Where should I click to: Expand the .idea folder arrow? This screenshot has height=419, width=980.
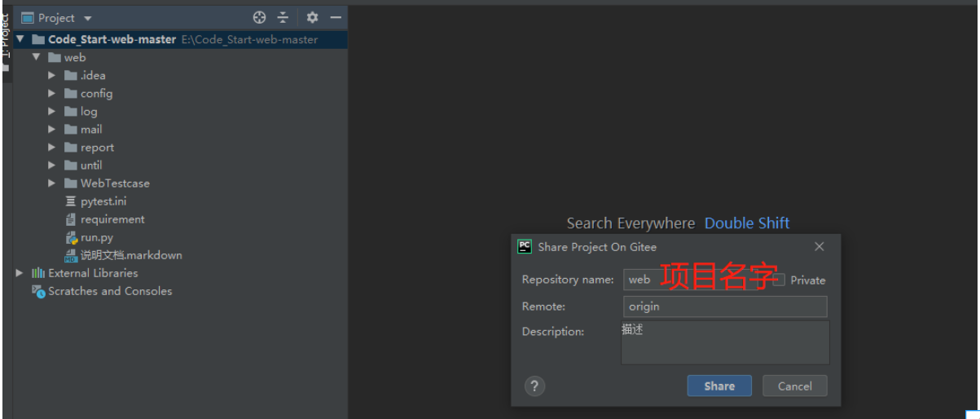click(x=52, y=75)
